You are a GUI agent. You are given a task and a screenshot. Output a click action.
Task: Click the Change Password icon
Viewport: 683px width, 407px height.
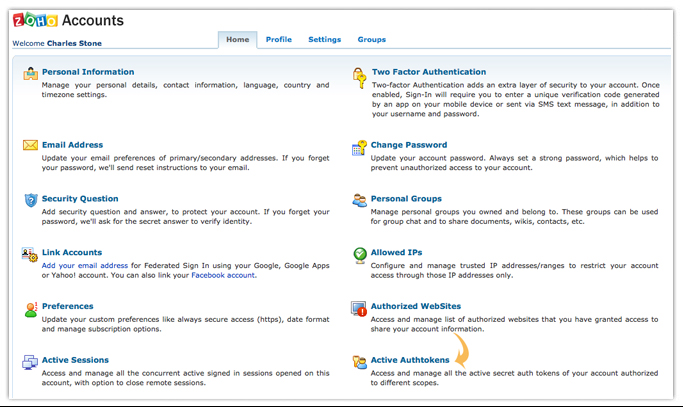point(359,148)
